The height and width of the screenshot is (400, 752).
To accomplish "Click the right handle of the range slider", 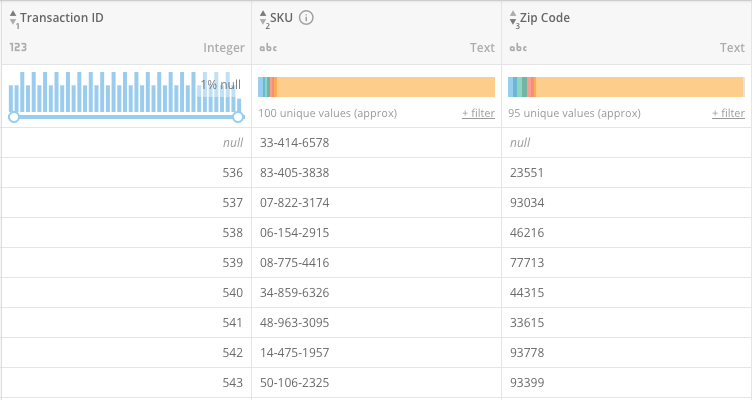I will [x=238, y=117].
